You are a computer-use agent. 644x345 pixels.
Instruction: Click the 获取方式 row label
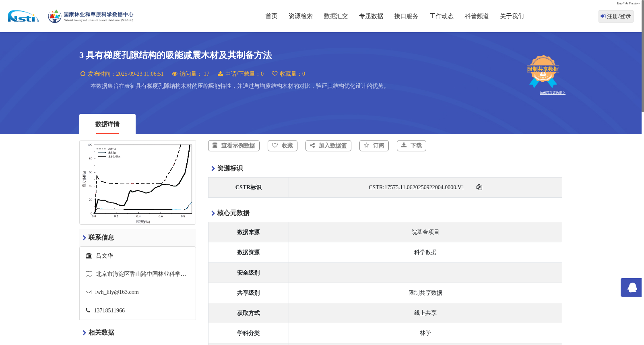[x=248, y=313]
